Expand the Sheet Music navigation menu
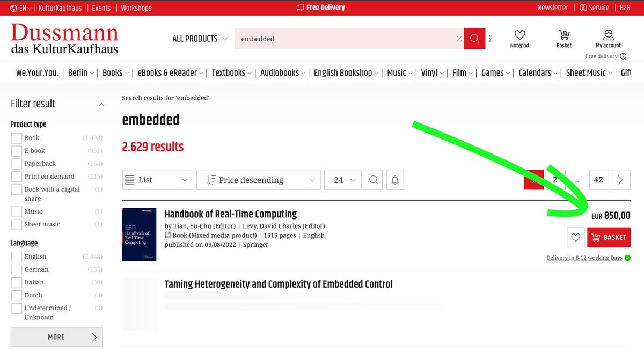This screenshot has width=644, height=351. pos(589,72)
